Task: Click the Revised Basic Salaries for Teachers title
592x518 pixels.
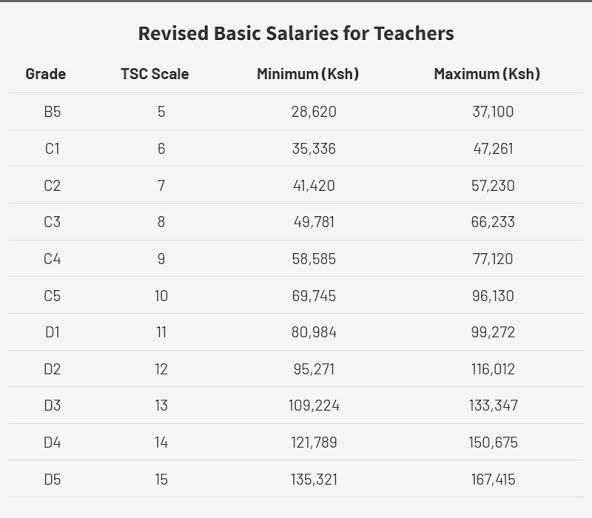Action: [296, 33]
